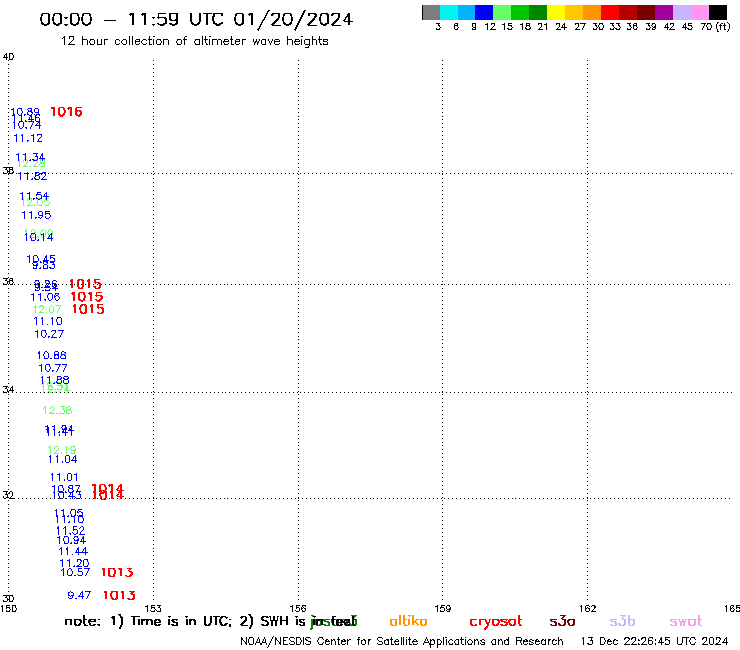
Task: Select the pink legend color swatch
Action: (700, 12)
